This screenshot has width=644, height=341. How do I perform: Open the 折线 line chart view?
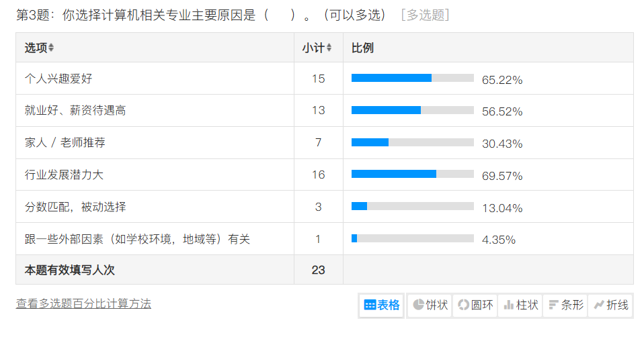coord(610,305)
